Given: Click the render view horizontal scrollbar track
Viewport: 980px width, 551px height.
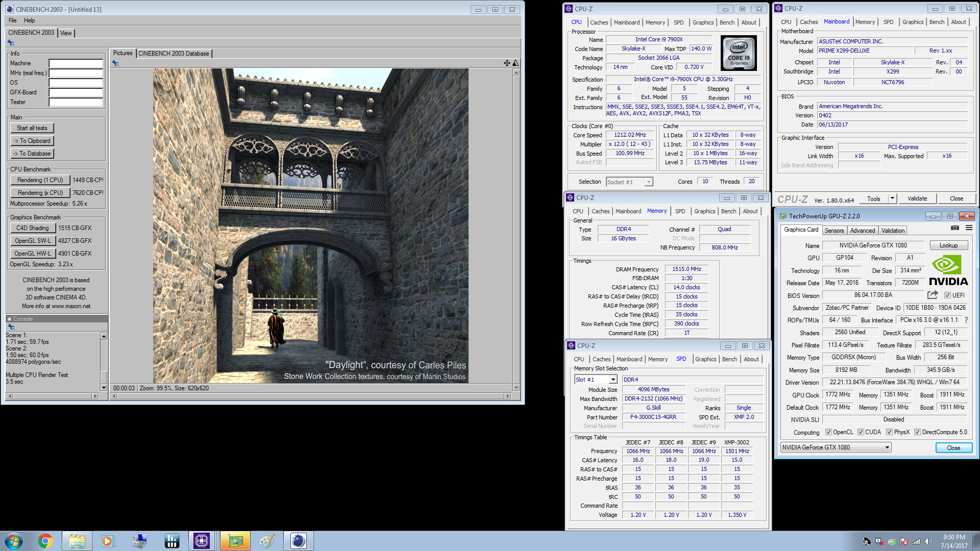Looking at the screenshot, I should 311,396.
